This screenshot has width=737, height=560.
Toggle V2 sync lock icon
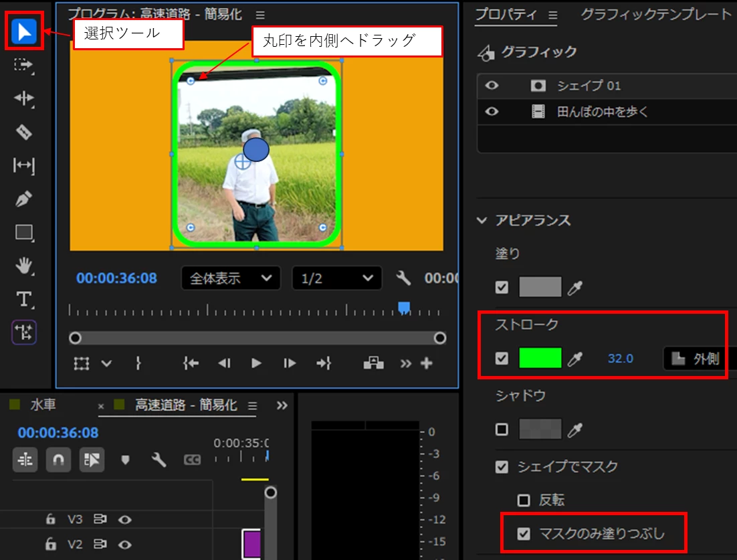pyautogui.click(x=100, y=544)
